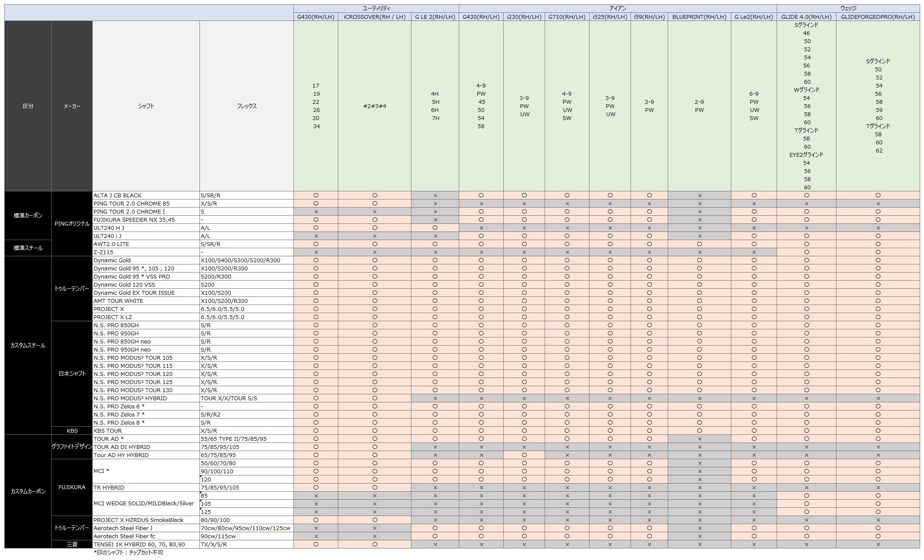Click TENSEI 1K HYBRID 60, 70, 80,90 shaft
The width and height of the screenshot is (924, 560).
click(146, 544)
